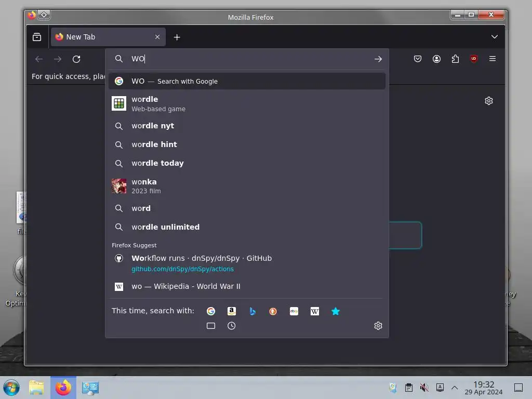Open keyboard layout tray icon
The width and height of the screenshot is (532, 399).
click(x=440, y=387)
